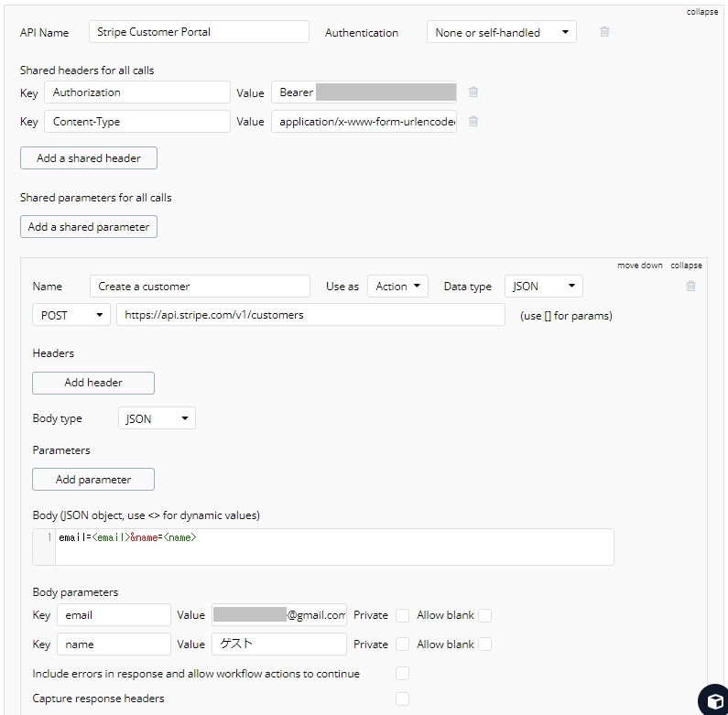
Task: Edit the Content-Type key field
Action: click(137, 122)
